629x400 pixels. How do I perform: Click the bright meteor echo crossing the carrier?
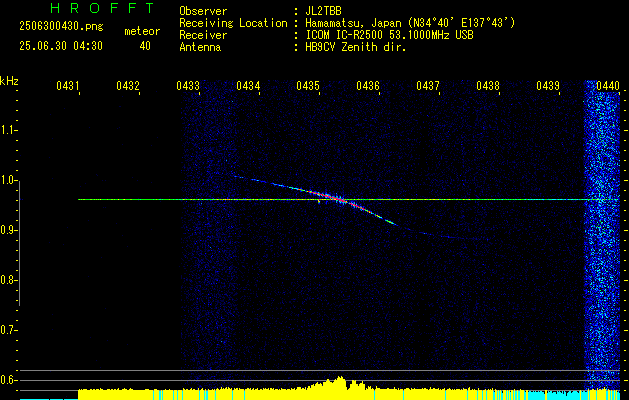coord(339,199)
